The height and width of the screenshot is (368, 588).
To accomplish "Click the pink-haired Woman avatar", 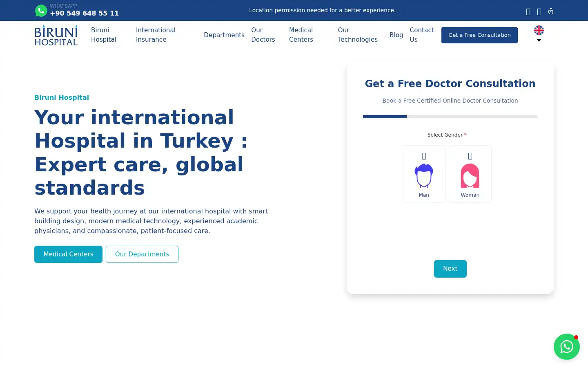I will [470, 176].
